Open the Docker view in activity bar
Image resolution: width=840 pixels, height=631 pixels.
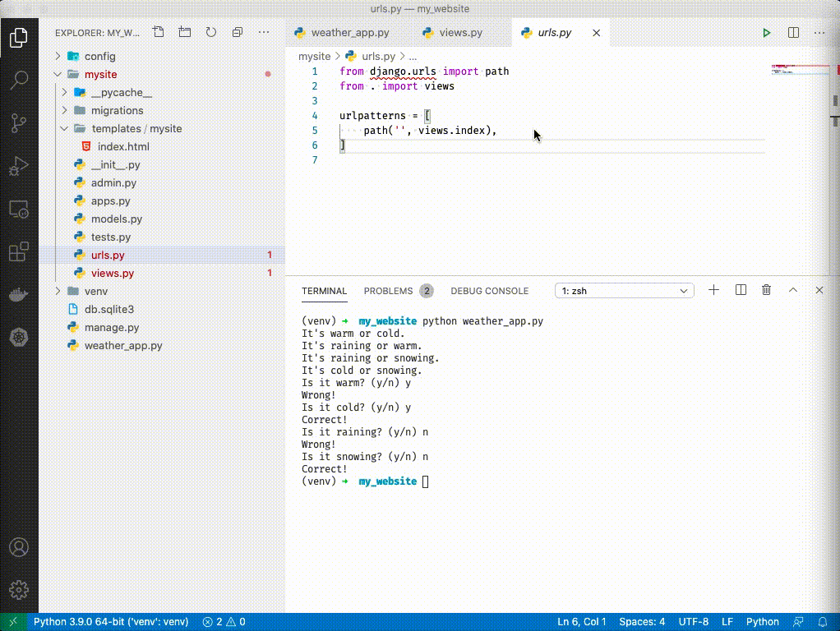coord(19,295)
